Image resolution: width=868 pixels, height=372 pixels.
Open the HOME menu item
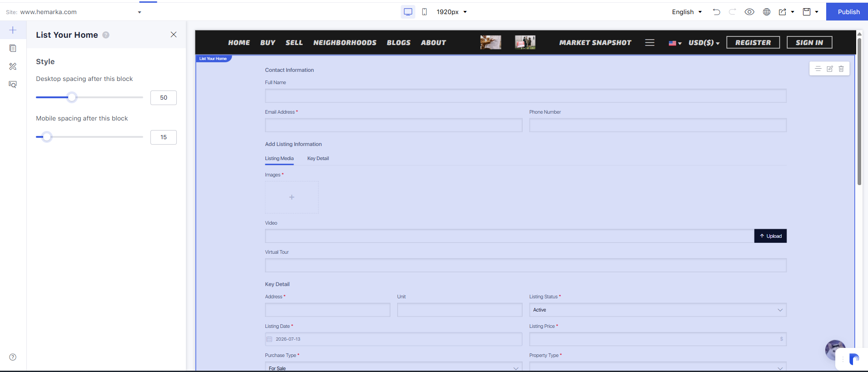pos(239,43)
